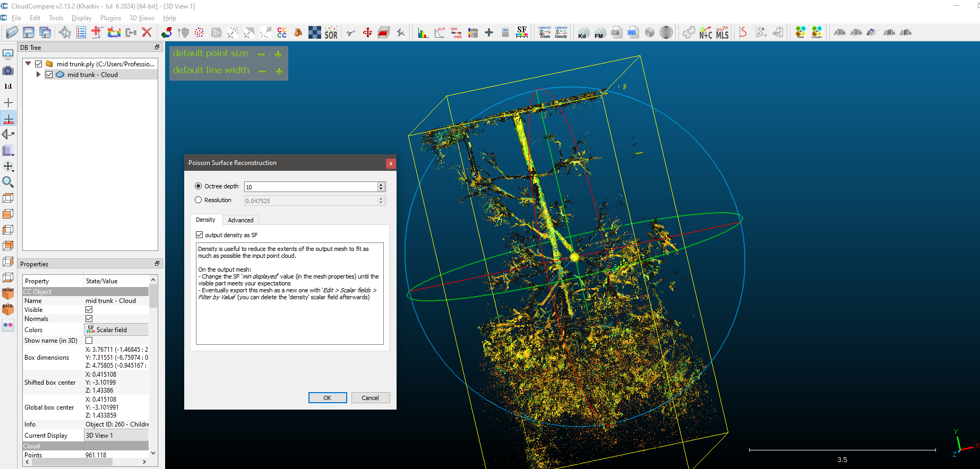
Task: Open the Plugins menu
Action: (110, 18)
